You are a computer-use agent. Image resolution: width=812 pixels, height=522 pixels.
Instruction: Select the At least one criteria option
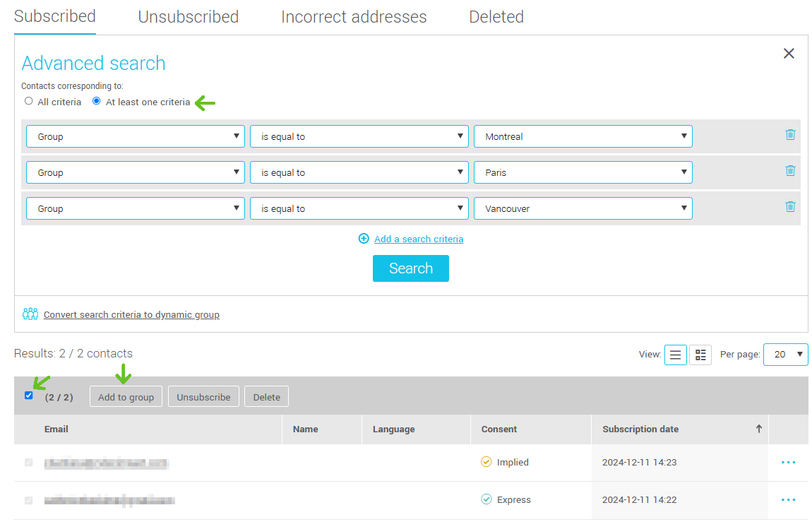(96, 101)
